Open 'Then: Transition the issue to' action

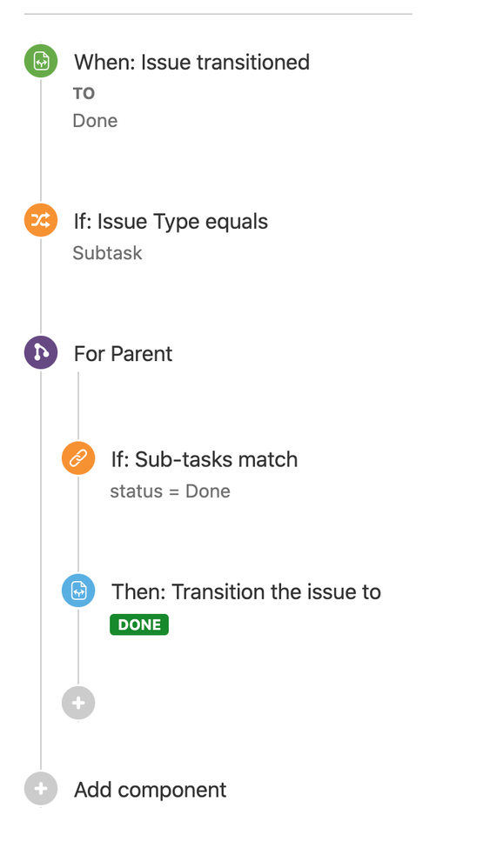[x=245, y=591]
